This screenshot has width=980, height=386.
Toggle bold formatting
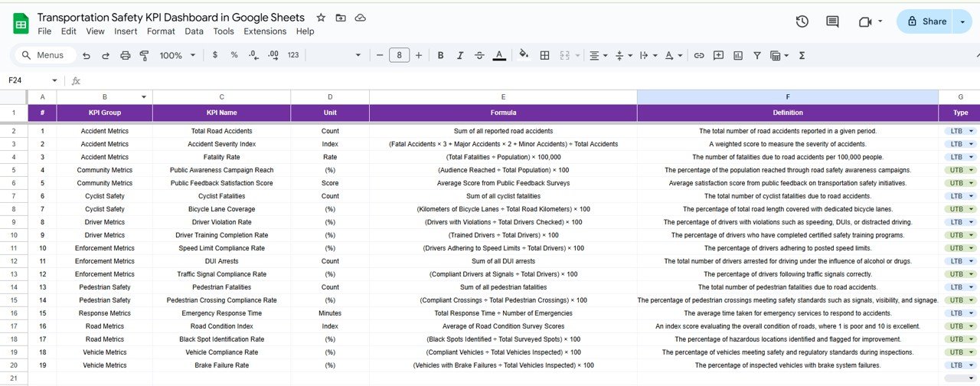440,55
